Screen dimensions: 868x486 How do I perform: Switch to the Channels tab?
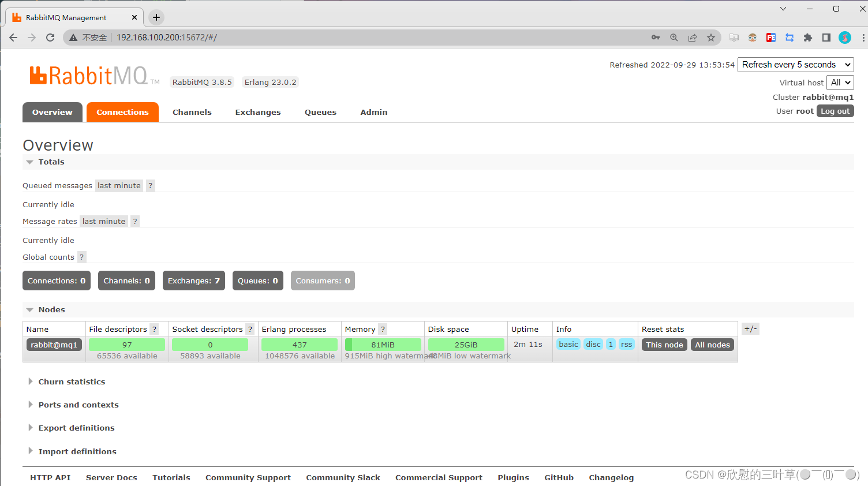point(192,113)
